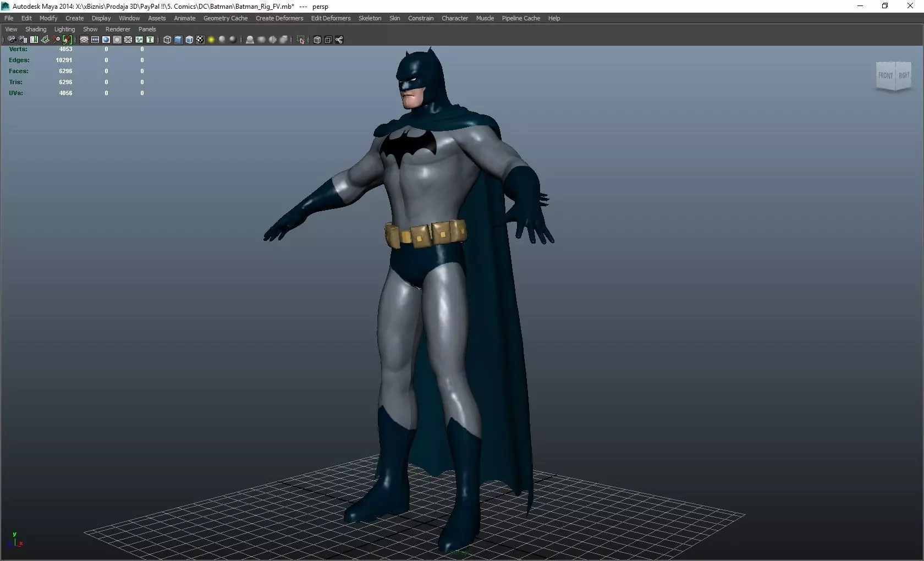This screenshot has width=924, height=561.
Task: Open the Create Deformers menu
Action: pos(279,18)
